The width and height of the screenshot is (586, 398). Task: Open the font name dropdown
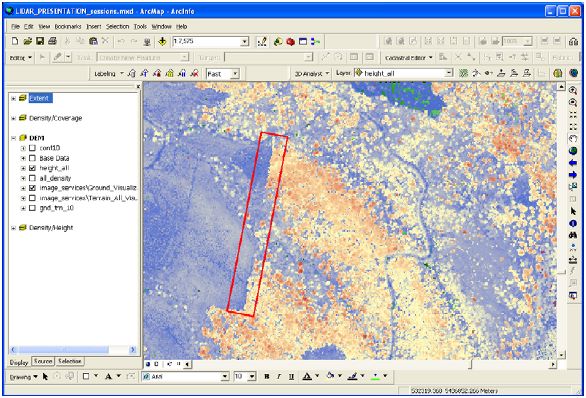click(225, 377)
